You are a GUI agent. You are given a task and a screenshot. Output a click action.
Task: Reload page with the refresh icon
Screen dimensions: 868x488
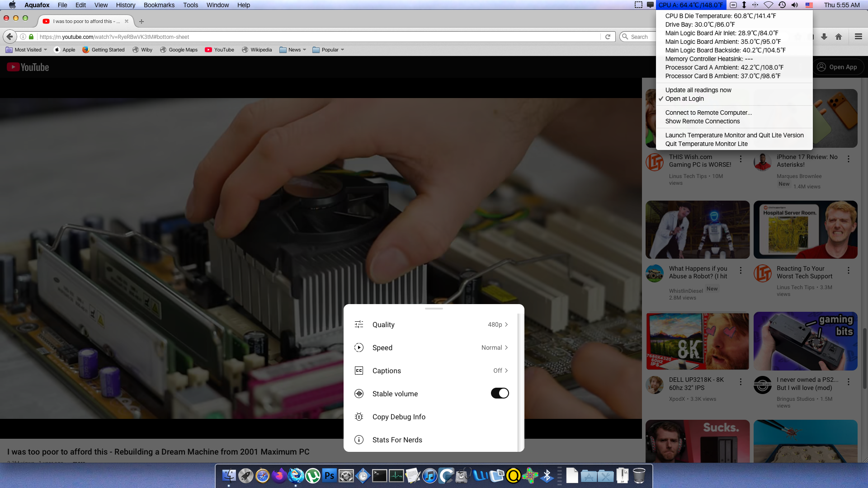pos(608,37)
